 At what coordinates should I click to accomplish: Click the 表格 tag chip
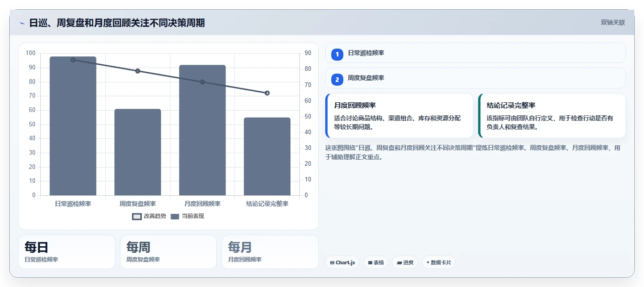376,262
